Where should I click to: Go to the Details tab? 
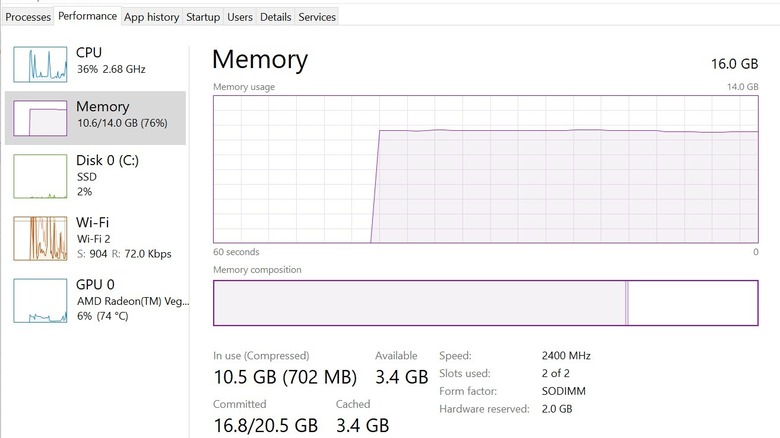pos(275,16)
